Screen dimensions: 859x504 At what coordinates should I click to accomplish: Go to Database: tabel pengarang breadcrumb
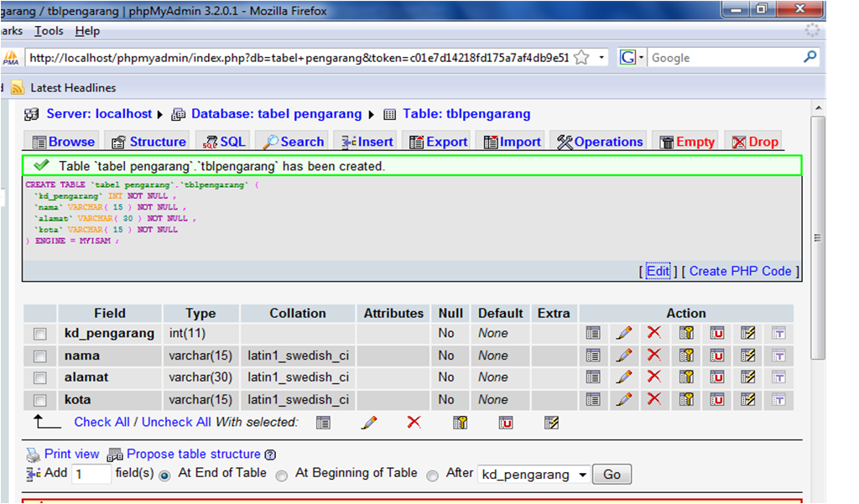tap(276, 114)
